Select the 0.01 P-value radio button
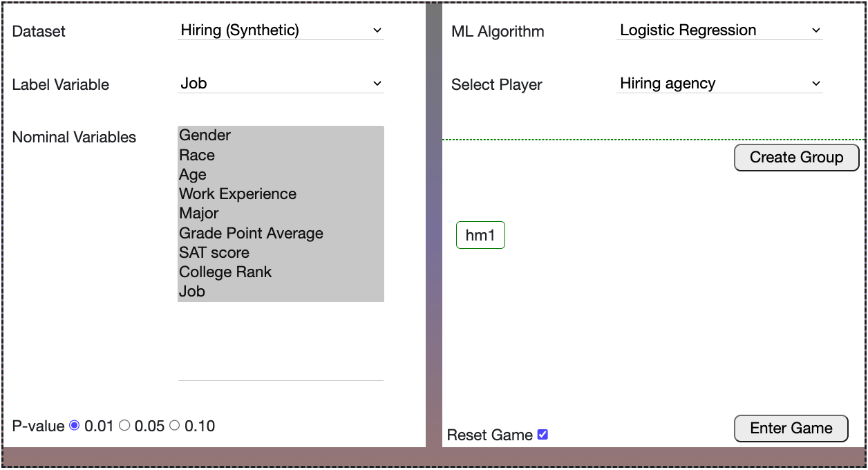 (x=75, y=426)
